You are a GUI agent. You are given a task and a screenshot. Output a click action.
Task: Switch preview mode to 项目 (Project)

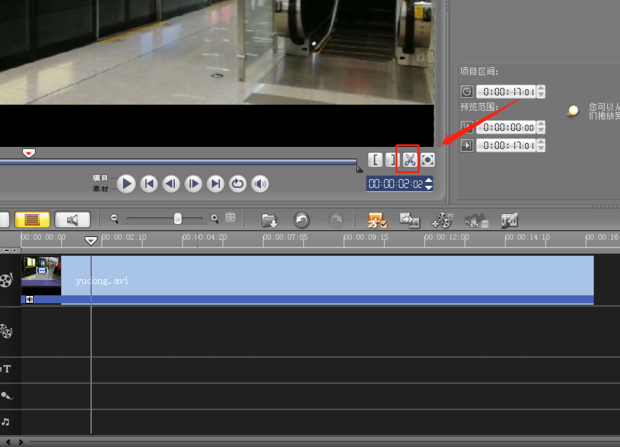click(100, 178)
